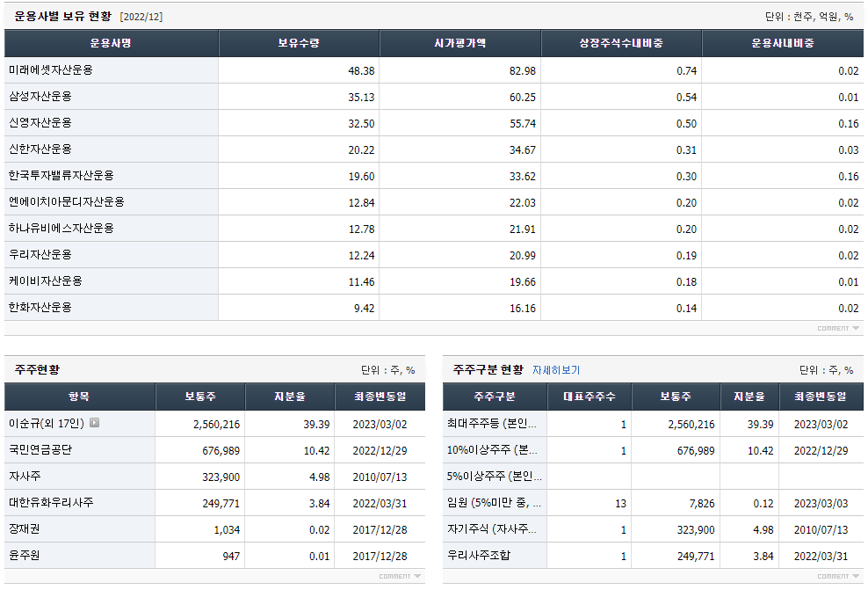This screenshot has width=868, height=590.
Task: Click 249,771 in 대한유화우리사주 row
Action: (x=221, y=504)
